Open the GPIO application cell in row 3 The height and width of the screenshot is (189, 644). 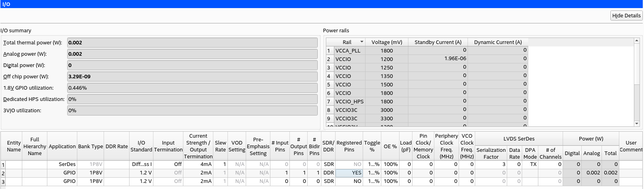point(62,181)
